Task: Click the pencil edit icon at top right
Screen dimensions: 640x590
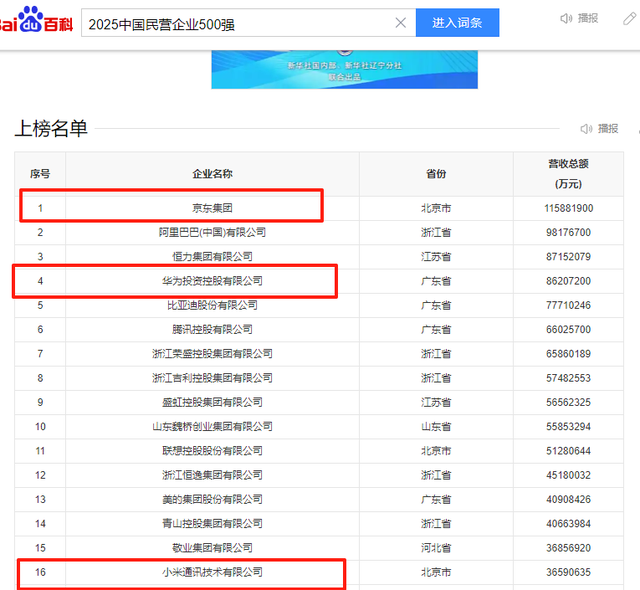Action: coord(629,18)
